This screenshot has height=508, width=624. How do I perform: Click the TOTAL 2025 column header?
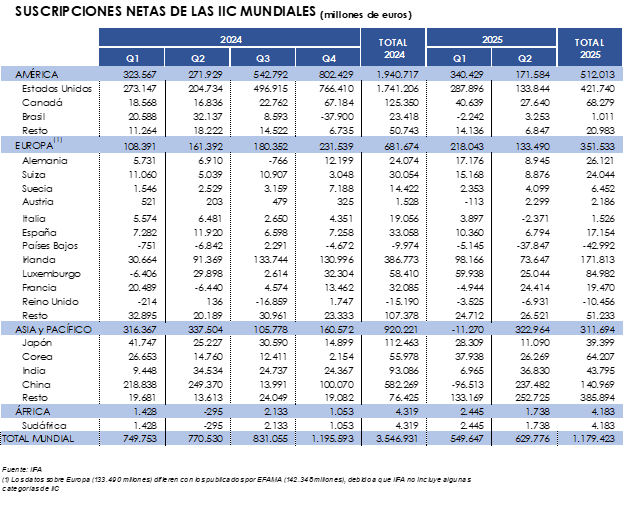590,48
